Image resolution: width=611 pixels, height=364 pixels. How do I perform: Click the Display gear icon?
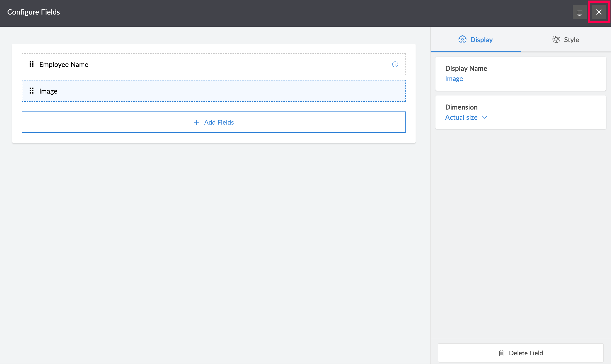click(462, 40)
